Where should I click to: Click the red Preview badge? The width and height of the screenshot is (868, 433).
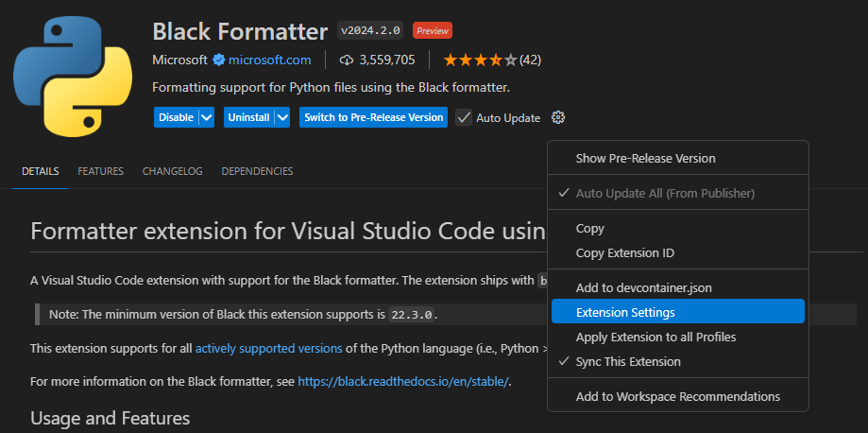pos(433,30)
